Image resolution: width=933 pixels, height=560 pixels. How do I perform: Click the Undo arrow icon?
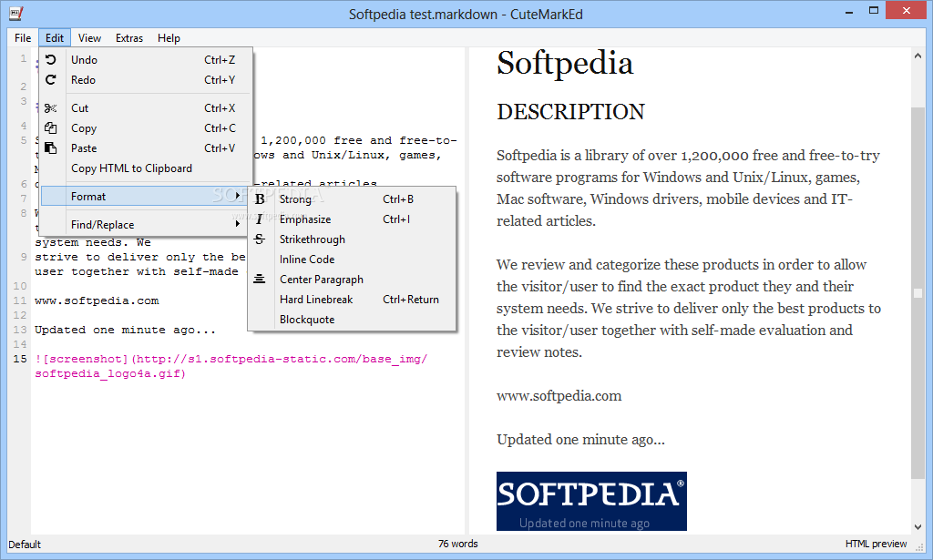point(51,59)
